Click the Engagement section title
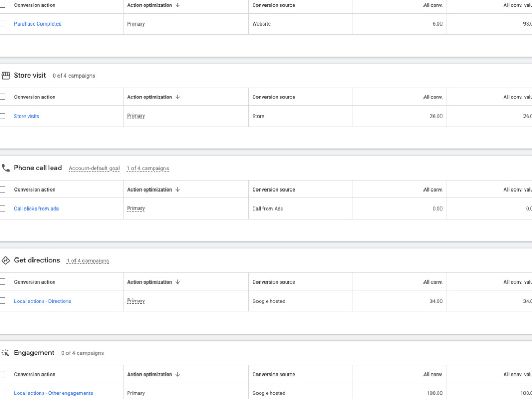Image resolution: width=532 pixels, height=399 pixels. pyautogui.click(x=34, y=353)
